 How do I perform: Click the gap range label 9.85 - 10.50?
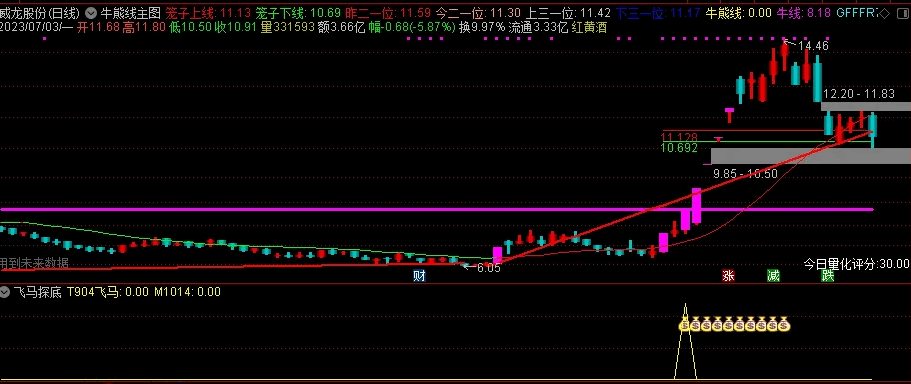coord(745,174)
